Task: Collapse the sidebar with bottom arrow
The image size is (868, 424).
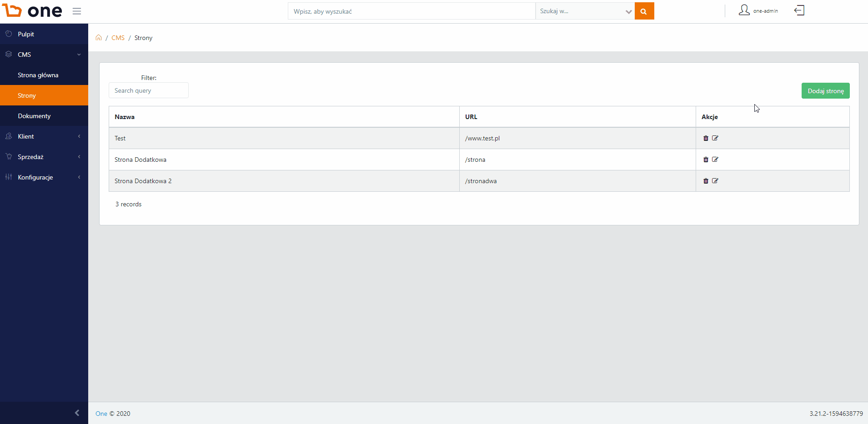Action: (77, 413)
